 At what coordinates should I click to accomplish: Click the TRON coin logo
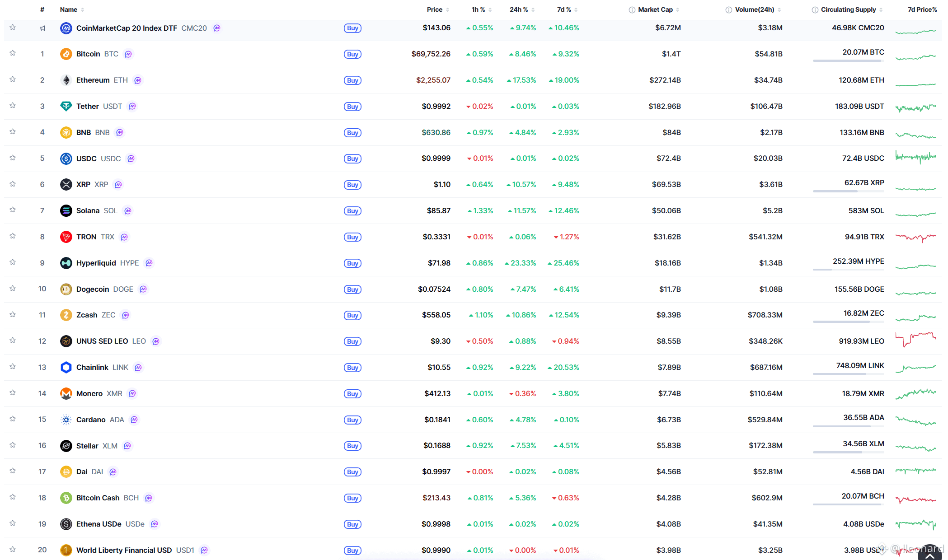[66, 237]
